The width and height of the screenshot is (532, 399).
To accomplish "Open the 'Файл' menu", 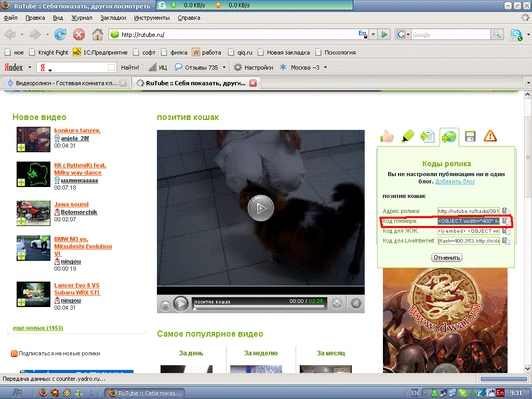I will pos(10,18).
